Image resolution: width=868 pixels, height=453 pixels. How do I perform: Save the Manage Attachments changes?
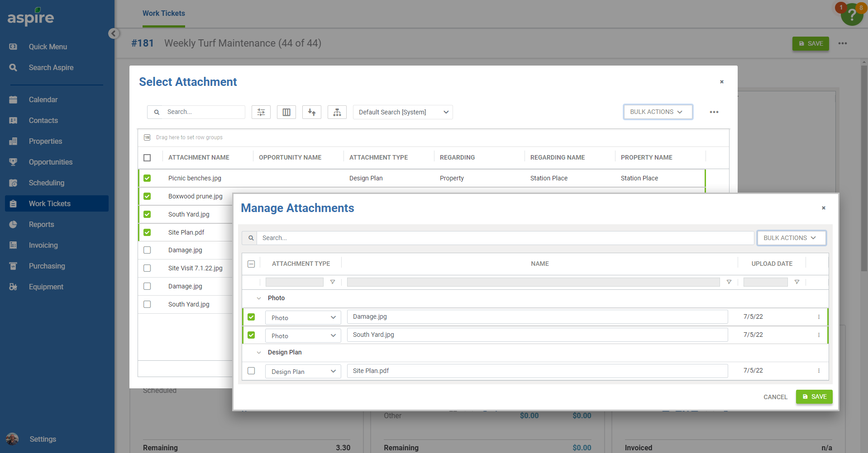click(814, 396)
